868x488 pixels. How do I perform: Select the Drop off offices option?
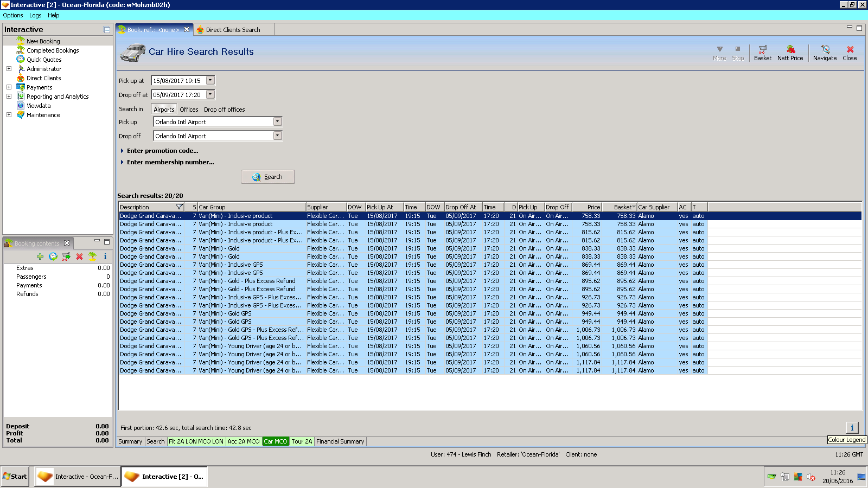pos(224,110)
